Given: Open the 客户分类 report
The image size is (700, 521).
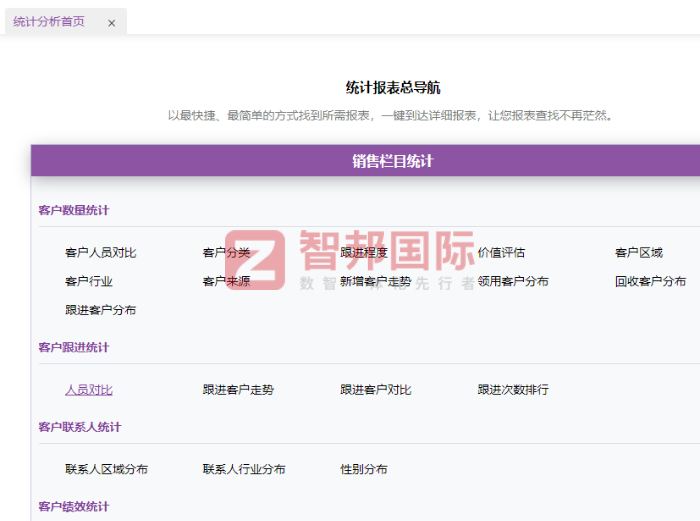Looking at the screenshot, I should point(226,253).
